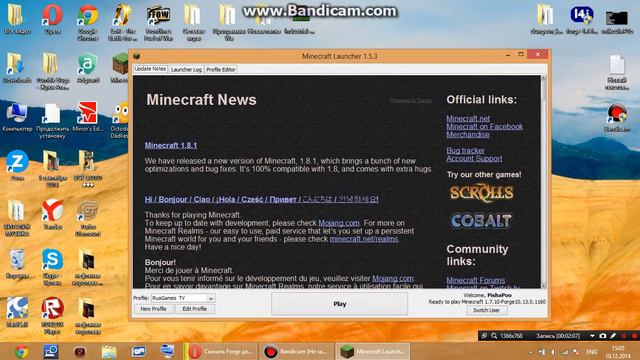
Task: Switch to the Launcher Log tab
Action: [x=186, y=69]
